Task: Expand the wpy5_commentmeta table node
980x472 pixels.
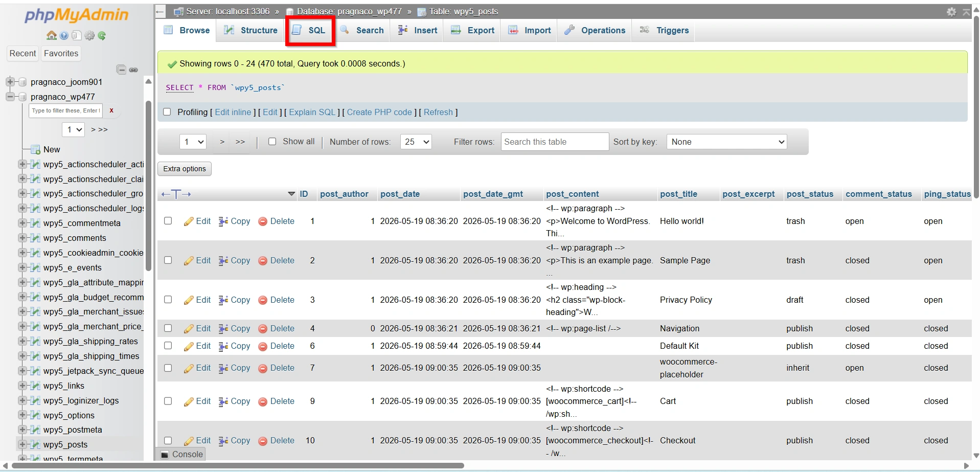Action: 22,223
